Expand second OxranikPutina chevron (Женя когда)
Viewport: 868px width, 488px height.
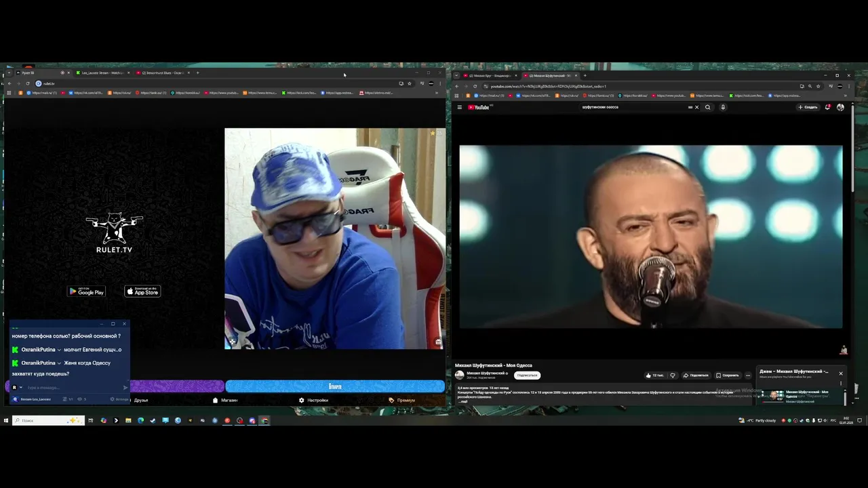click(x=59, y=363)
